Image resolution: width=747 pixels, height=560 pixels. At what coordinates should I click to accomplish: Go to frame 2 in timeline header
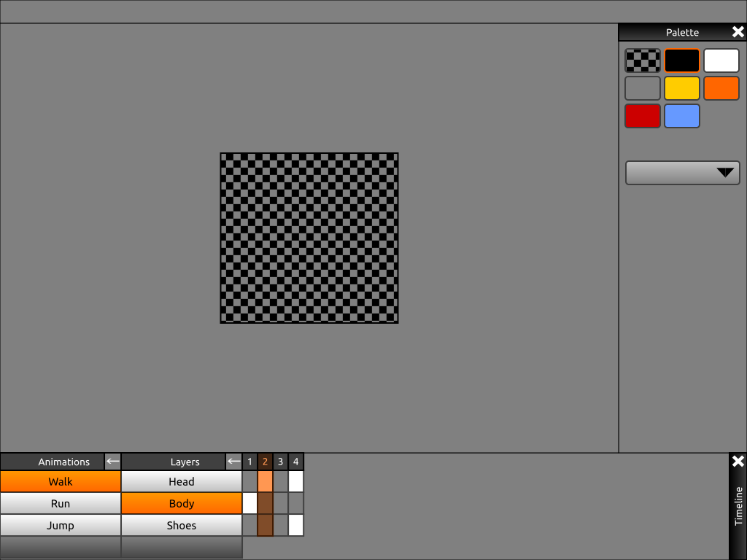(265, 462)
